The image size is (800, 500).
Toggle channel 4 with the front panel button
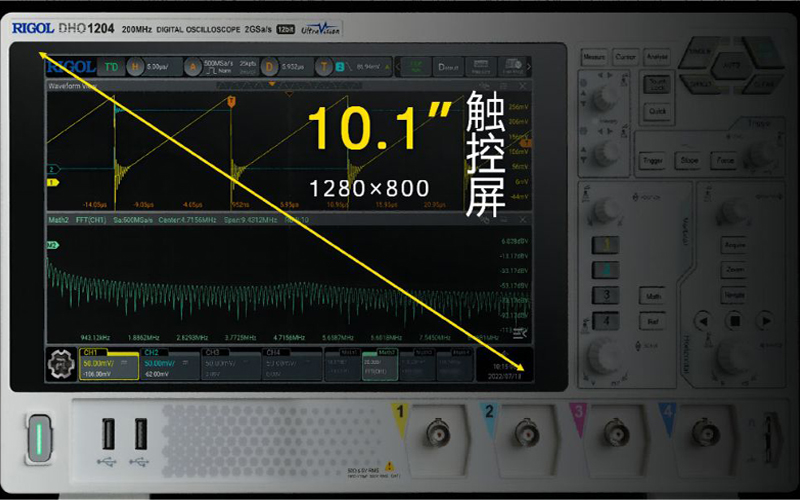(604, 322)
